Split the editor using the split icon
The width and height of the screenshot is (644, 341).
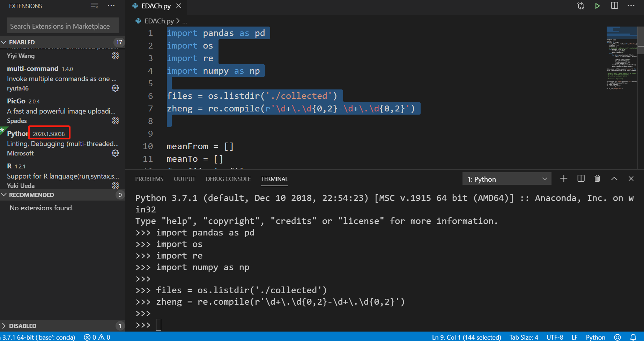pyautogui.click(x=614, y=6)
